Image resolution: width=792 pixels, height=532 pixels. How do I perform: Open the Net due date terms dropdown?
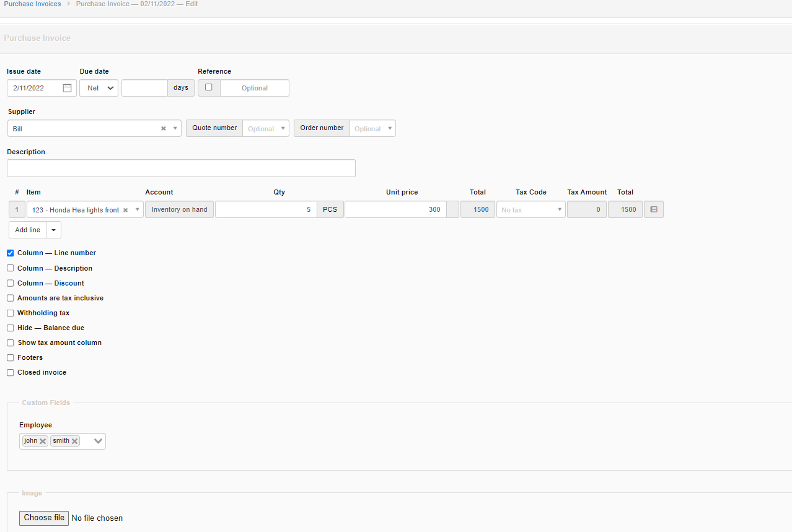pyautogui.click(x=98, y=87)
